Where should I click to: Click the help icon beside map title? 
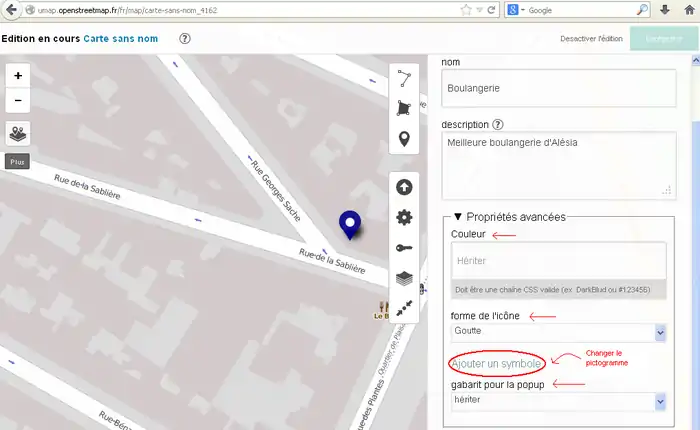pos(185,39)
